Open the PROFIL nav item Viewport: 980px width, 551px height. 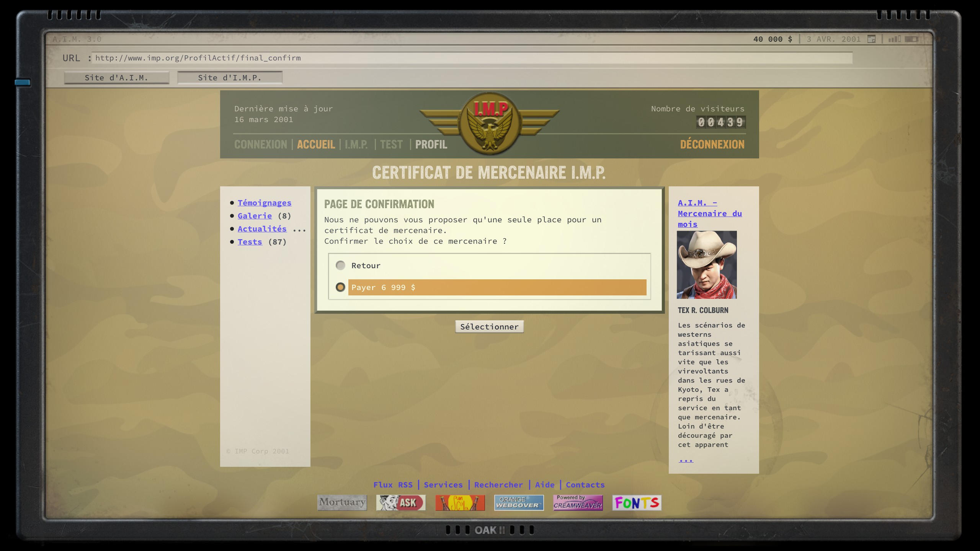431,144
